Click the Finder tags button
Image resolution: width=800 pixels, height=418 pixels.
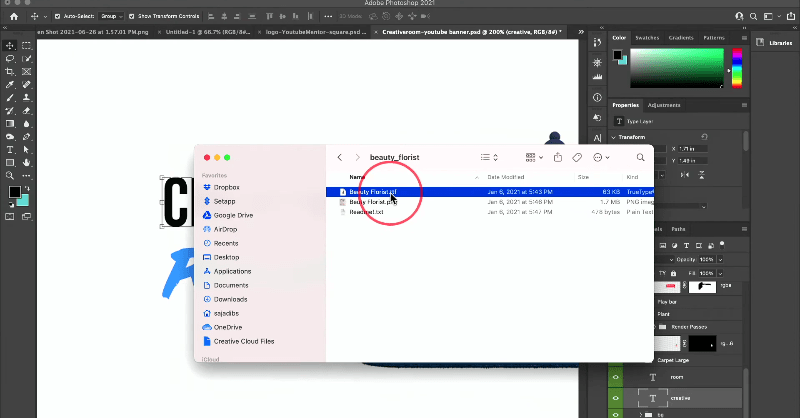tap(577, 157)
